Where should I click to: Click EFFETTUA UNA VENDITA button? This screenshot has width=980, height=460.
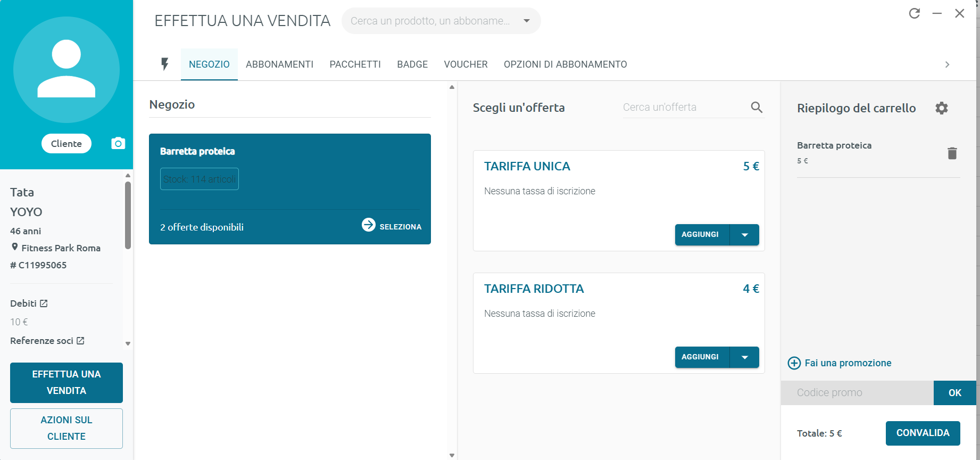point(67,383)
